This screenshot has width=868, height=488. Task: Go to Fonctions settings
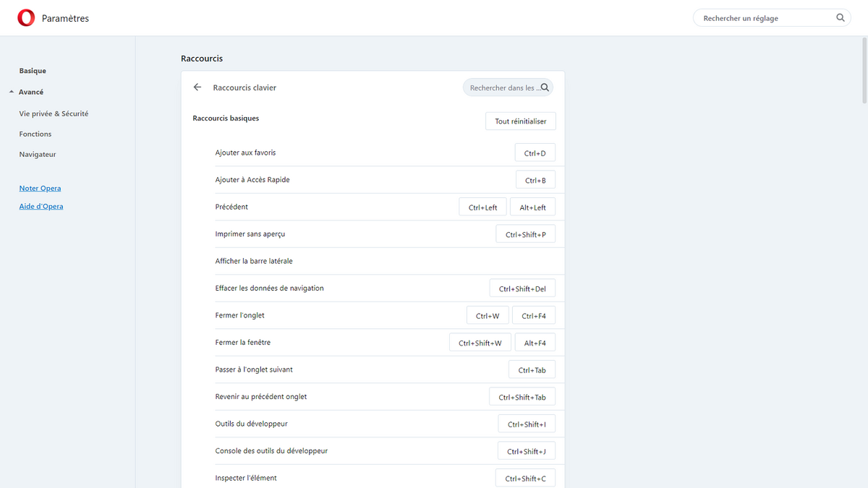(35, 134)
